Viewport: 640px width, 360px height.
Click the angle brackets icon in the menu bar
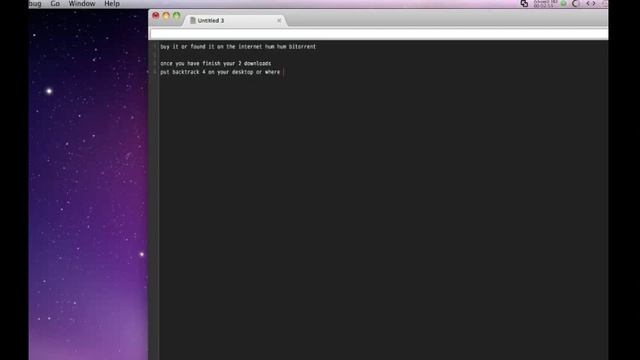click(591, 4)
